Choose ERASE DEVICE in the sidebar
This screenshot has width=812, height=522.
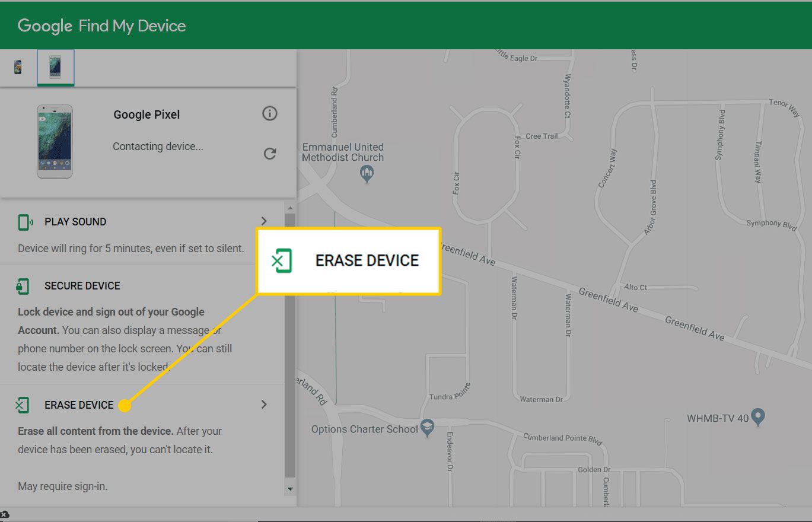click(x=79, y=405)
